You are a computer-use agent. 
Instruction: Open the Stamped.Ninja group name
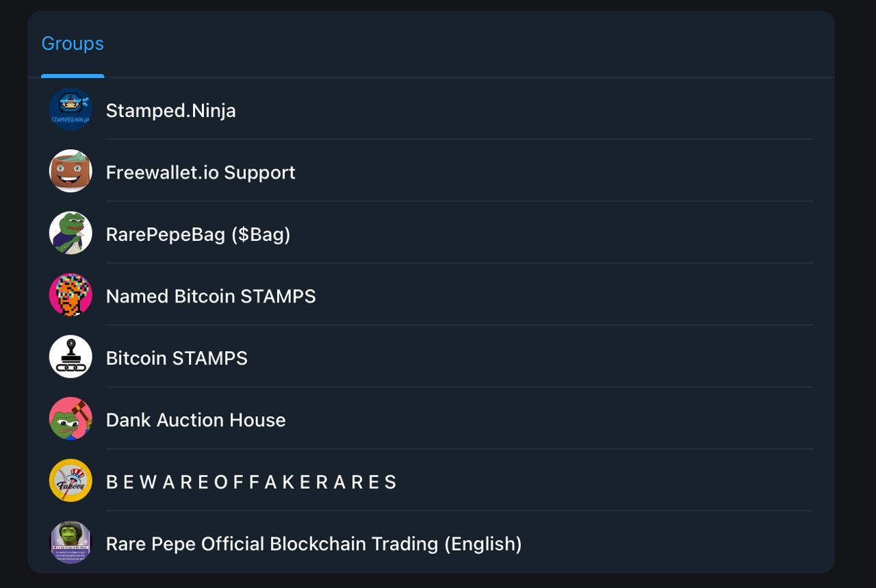pos(171,110)
